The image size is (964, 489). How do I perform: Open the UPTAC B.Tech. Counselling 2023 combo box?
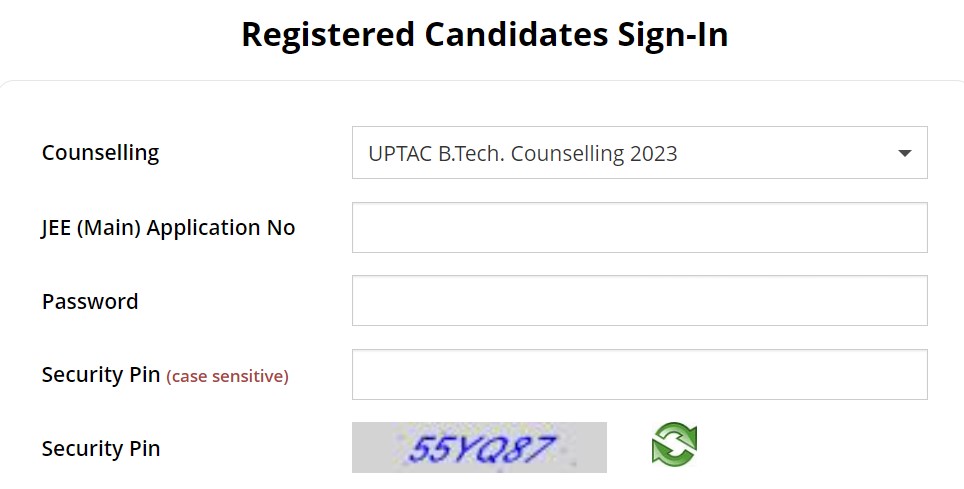point(639,153)
